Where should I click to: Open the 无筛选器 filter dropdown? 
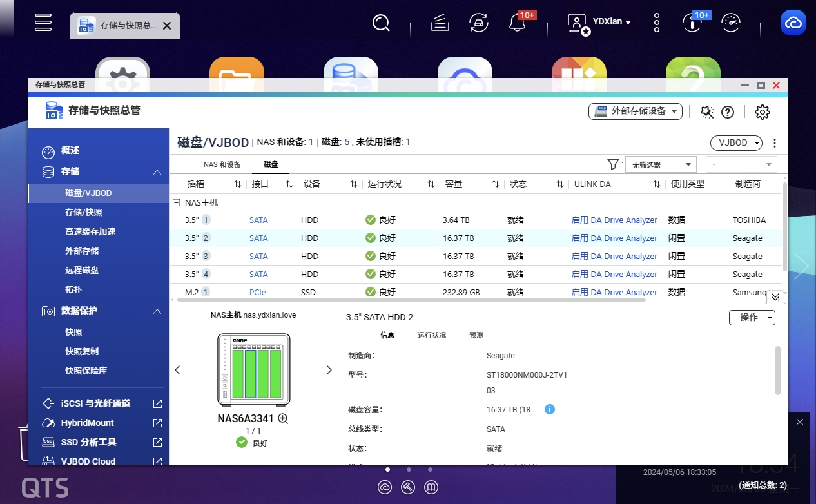(x=661, y=164)
